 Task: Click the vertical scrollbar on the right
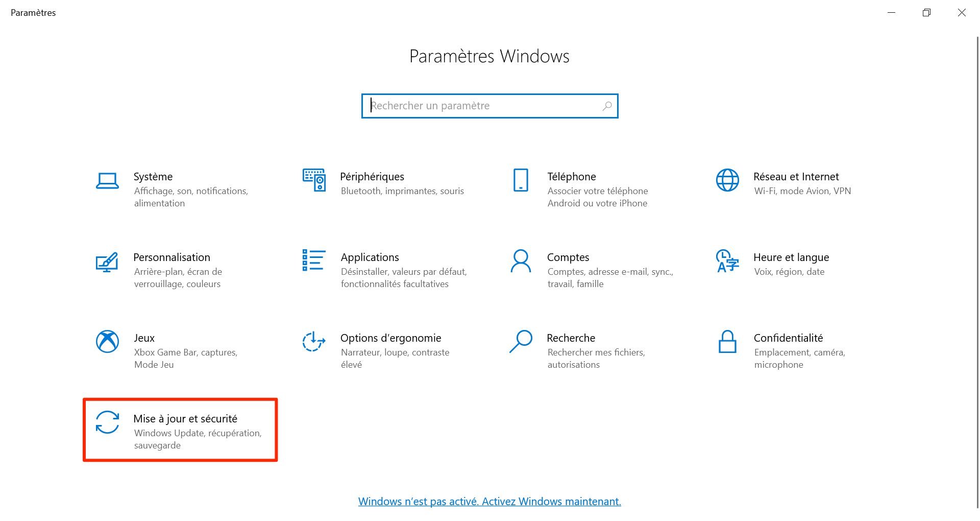pyautogui.click(x=977, y=255)
